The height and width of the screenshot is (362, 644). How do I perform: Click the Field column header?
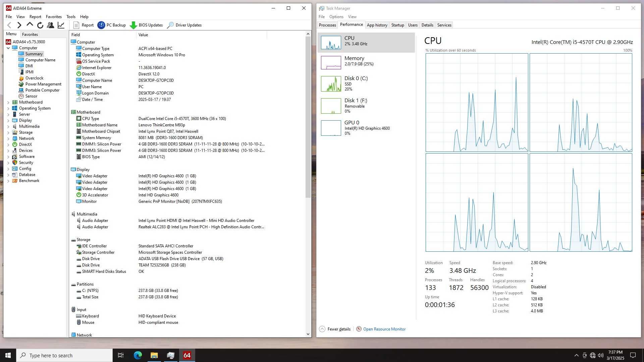click(x=103, y=35)
